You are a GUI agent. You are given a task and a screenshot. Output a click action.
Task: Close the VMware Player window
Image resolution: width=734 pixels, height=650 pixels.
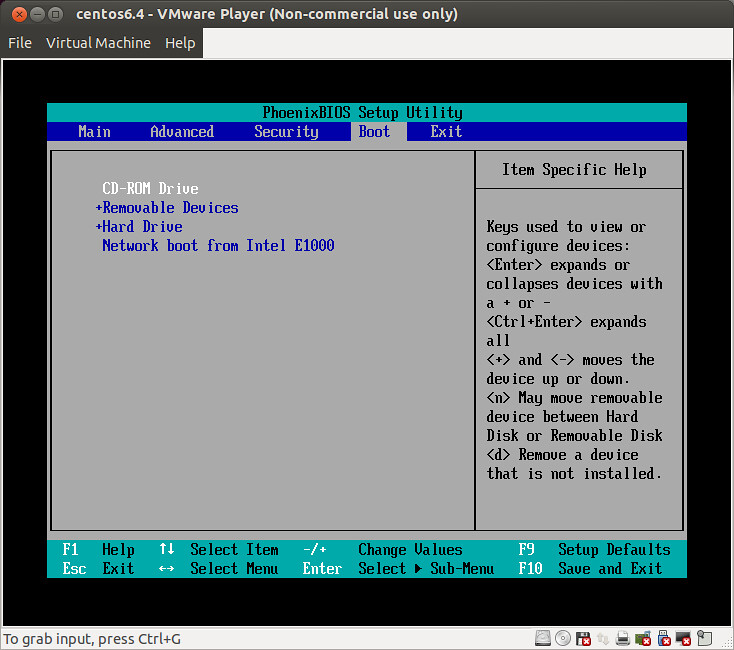point(19,15)
